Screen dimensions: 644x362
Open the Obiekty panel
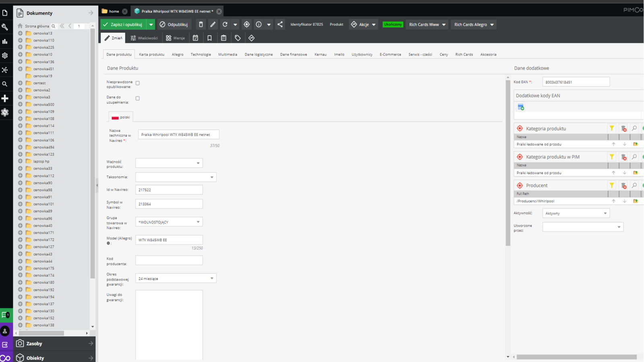54,358
